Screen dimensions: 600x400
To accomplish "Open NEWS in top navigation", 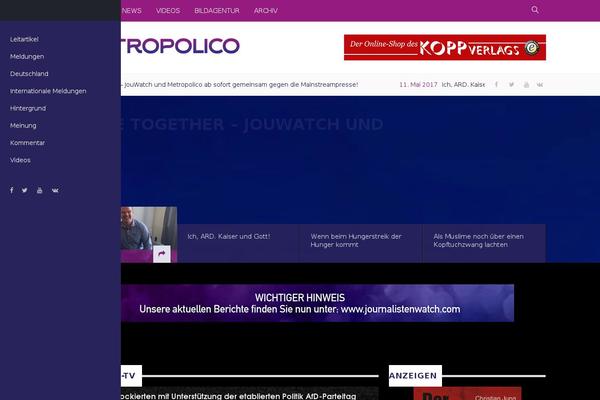I will coord(132,11).
